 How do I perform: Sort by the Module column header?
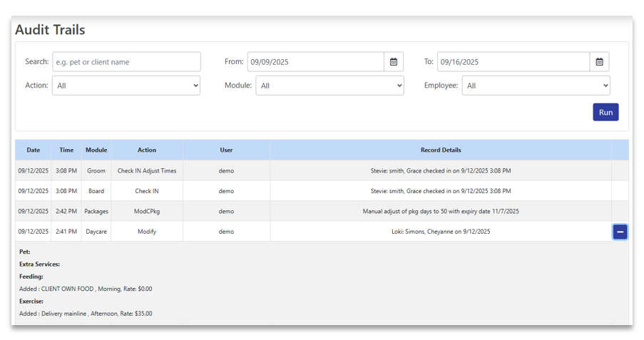click(x=96, y=150)
